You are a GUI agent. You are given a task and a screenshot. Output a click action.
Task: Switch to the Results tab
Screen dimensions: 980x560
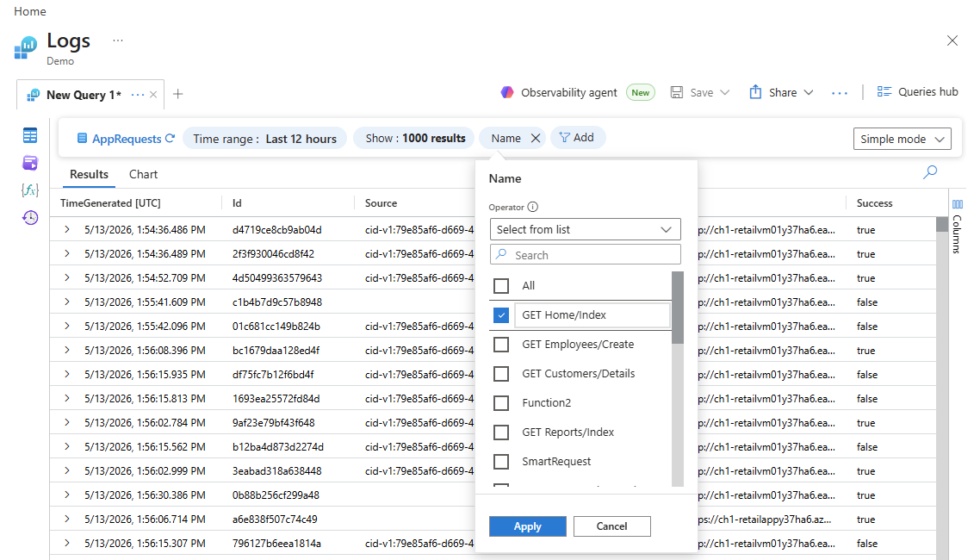click(89, 174)
